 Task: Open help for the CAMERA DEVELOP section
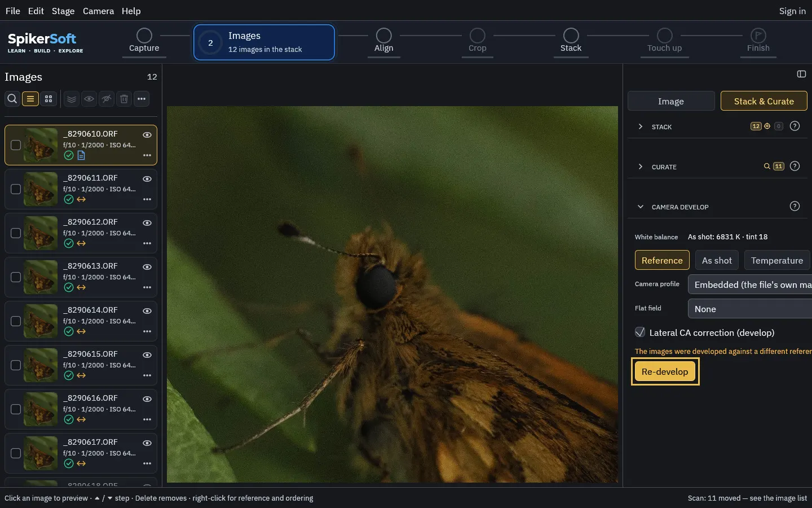[795, 206]
